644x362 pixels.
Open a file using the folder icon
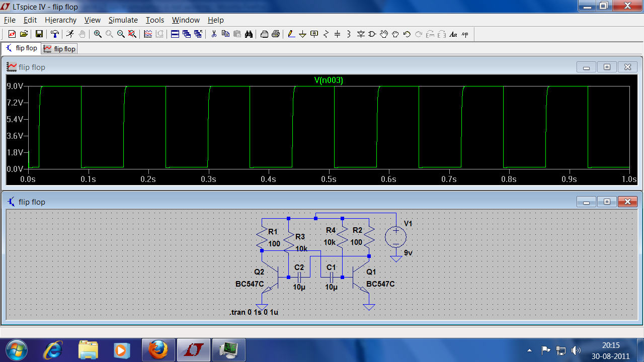tap(24, 34)
